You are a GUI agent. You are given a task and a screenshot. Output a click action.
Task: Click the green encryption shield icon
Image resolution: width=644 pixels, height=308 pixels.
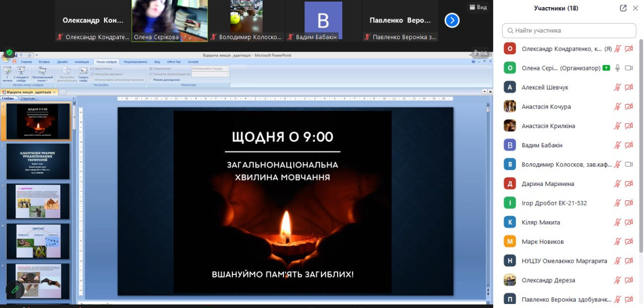click(x=9, y=52)
